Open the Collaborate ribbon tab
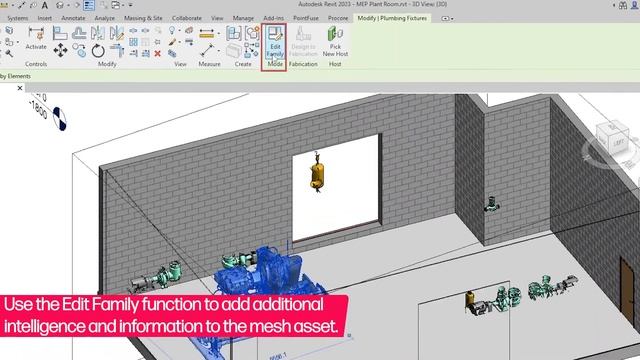Viewport: 640px width, 360px height. (187, 18)
